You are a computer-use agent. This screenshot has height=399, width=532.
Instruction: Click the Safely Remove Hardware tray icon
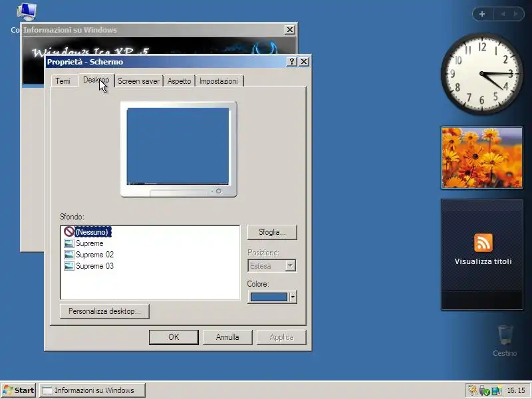[485, 390]
